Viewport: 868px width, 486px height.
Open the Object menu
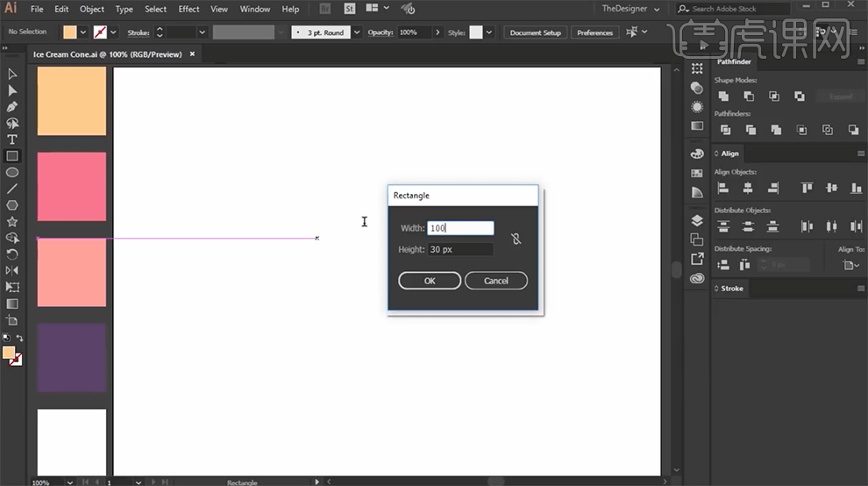(92, 9)
